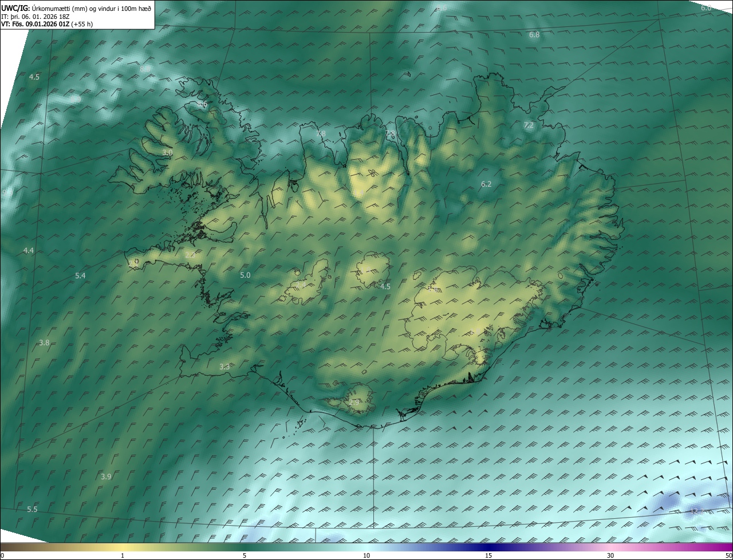Click the color scale tick labeled 1

click(123, 555)
